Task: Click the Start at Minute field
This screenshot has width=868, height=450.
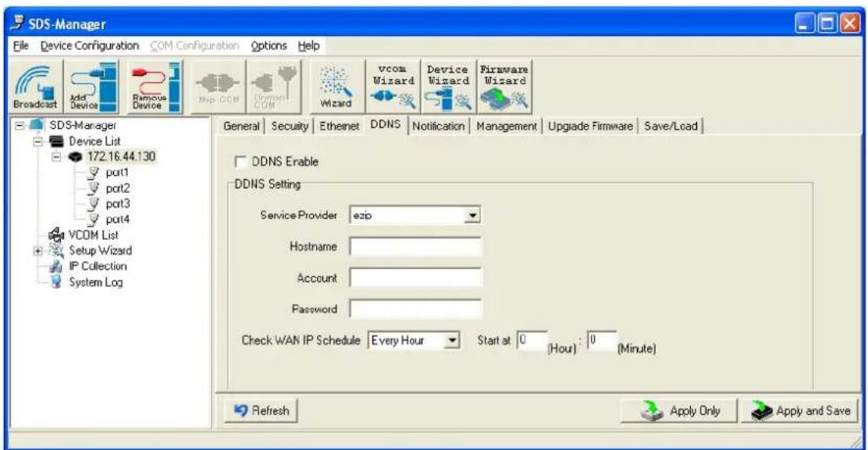Action: click(x=601, y=340)
